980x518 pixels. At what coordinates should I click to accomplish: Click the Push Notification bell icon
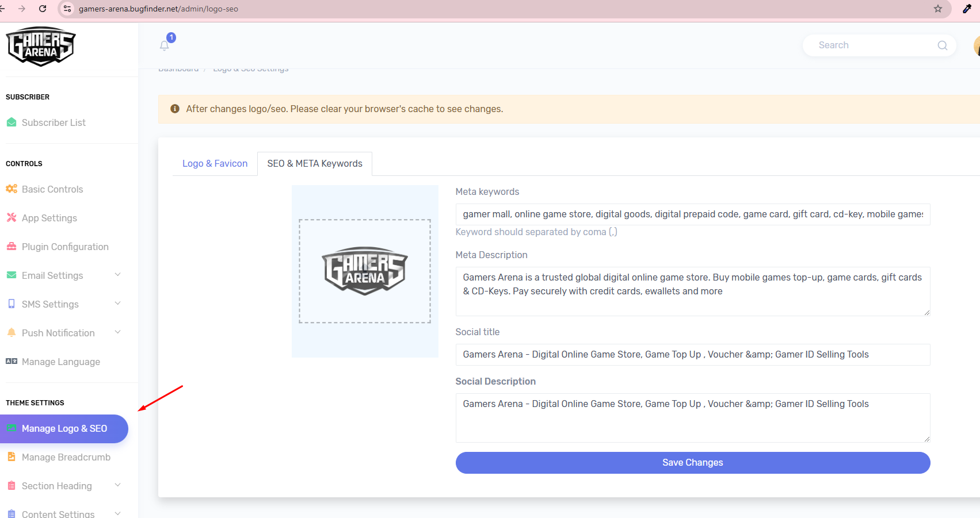(12, 332)
